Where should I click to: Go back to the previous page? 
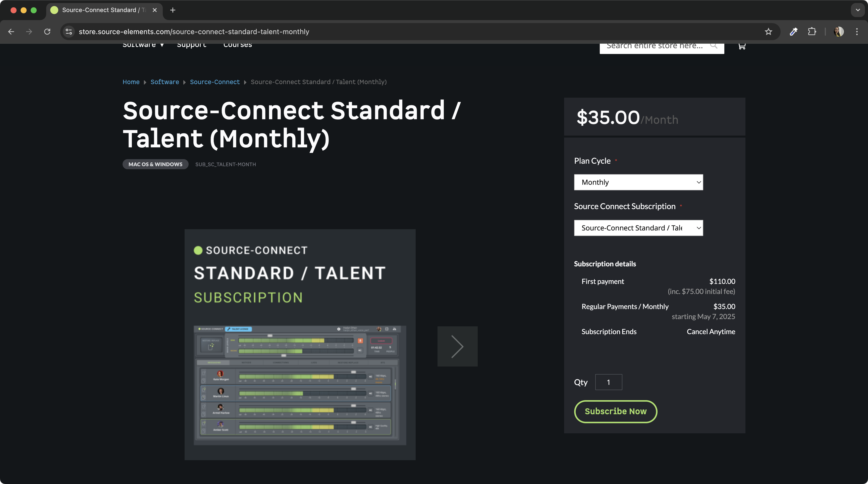(11, 32)
